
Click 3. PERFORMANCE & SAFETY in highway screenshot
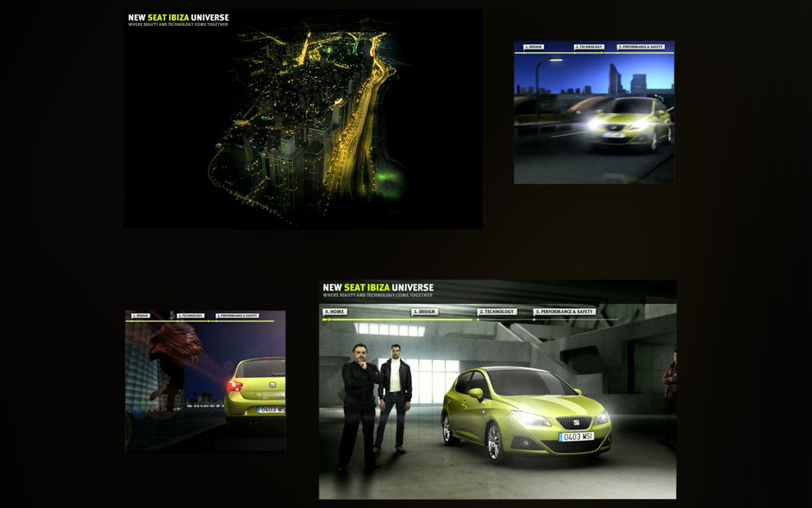click(641, 47)
